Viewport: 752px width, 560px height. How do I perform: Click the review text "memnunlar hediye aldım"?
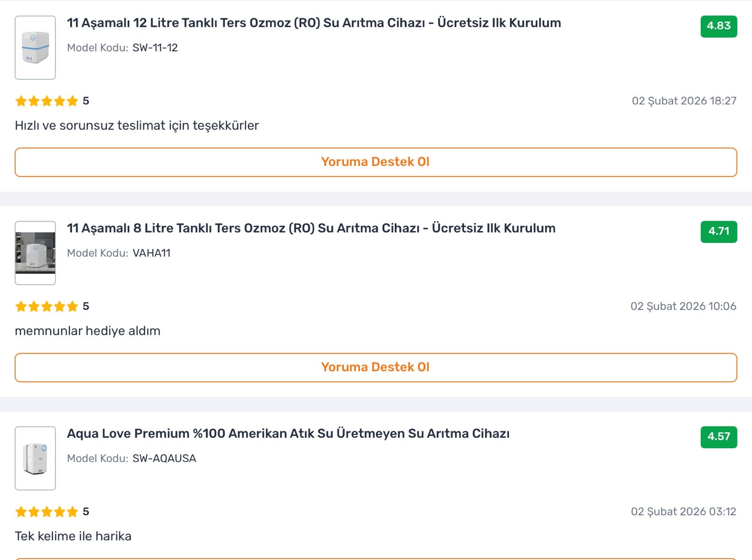click(87, 331)
